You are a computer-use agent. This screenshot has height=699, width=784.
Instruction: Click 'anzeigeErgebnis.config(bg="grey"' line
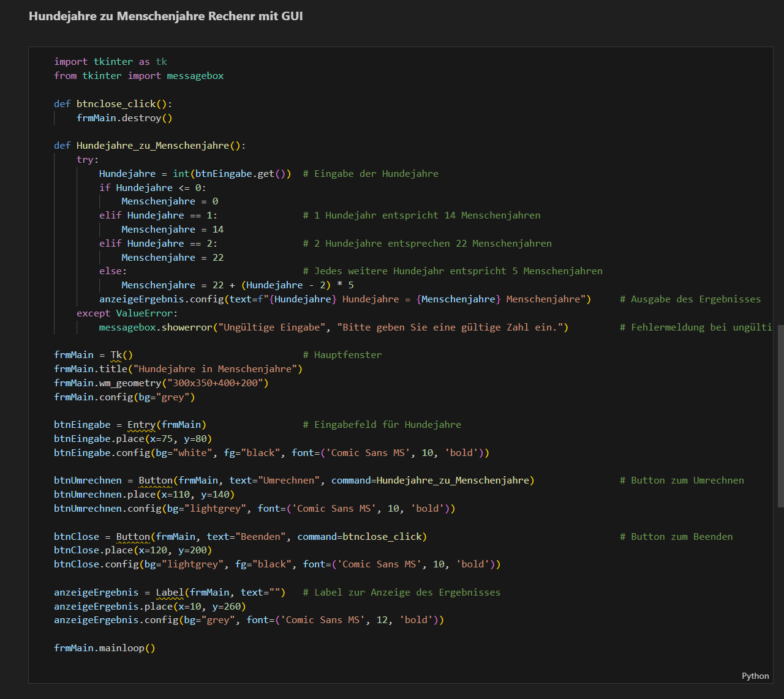pyautogui.click(x=249, y=620)
